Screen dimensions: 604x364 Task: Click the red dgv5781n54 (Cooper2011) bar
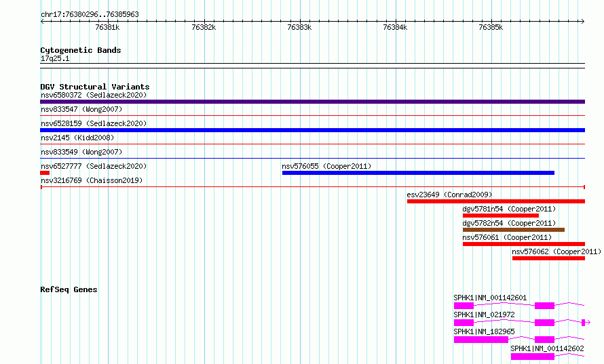[x=501, y=216]
